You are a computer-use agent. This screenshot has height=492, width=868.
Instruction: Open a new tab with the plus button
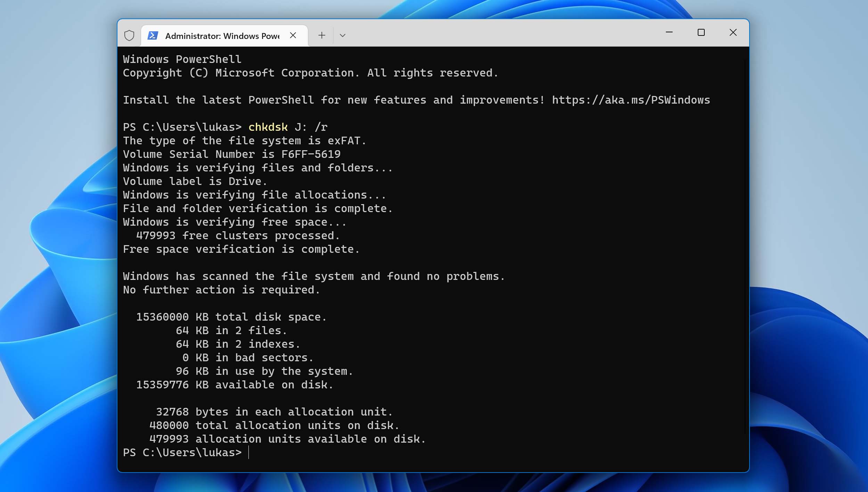(322, 35)
